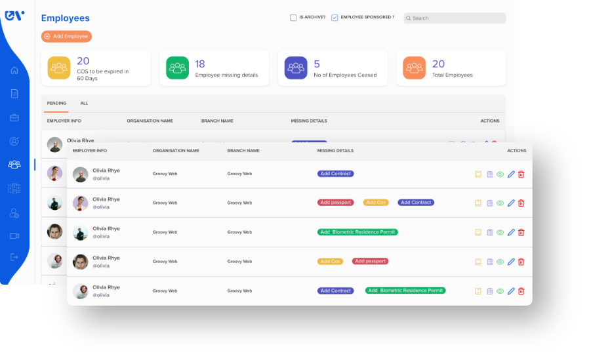
Task: Check the Is Archive? checkbox
Action: pyautogui.click(x=293, y=18)
